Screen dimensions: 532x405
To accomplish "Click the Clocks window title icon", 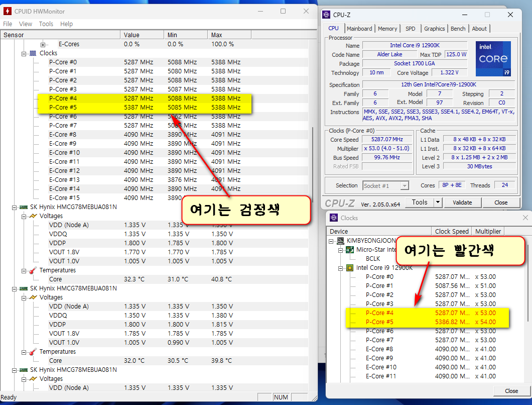I will (334, 218).
